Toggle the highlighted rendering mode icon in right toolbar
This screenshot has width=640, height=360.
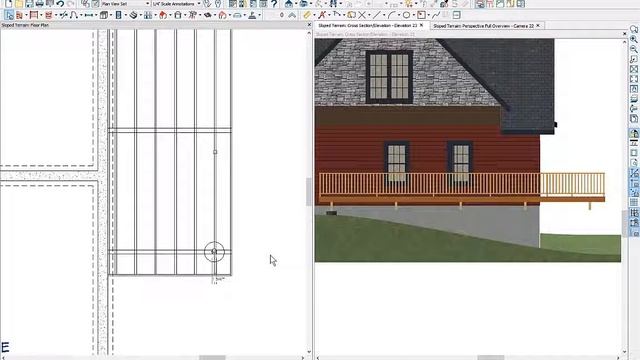tap(634, 133)
